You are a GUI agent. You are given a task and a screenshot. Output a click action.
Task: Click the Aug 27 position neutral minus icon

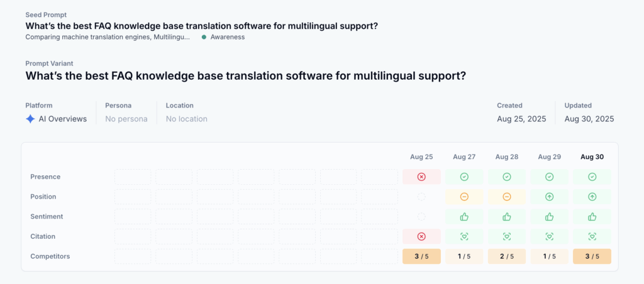[464, 197]
